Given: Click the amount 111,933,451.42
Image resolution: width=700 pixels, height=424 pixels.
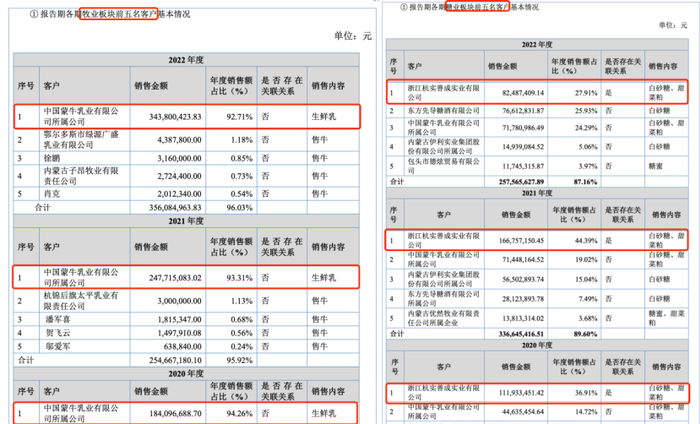Looking at the screenshot, I should click(521, 393).
